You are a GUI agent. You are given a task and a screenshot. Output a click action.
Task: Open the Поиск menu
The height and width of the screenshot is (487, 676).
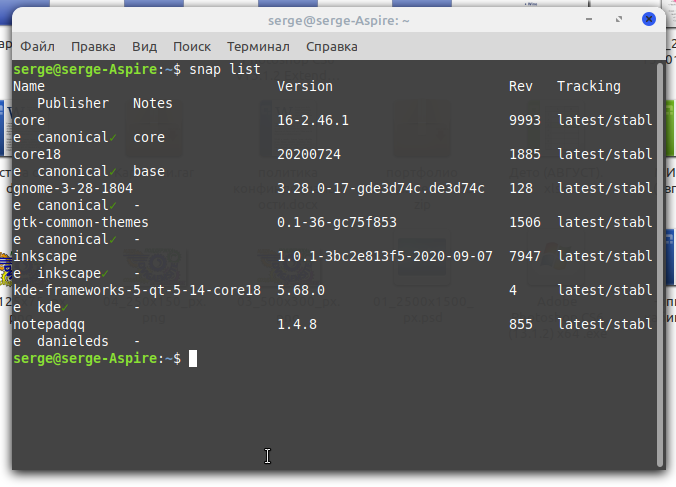click(192, 47)
